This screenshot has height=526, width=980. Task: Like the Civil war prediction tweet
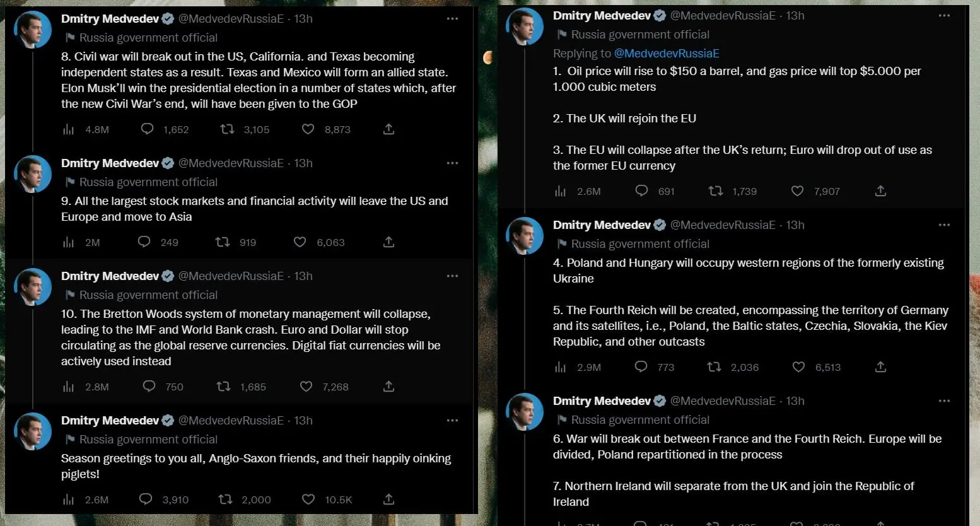[308, 129]
